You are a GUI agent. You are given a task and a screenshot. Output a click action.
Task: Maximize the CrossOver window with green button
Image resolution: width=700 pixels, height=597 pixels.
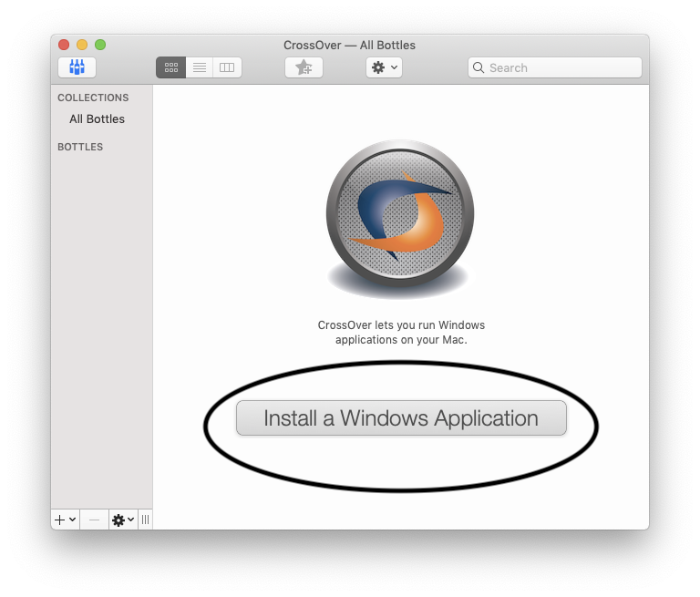click(x=100, y=45)
